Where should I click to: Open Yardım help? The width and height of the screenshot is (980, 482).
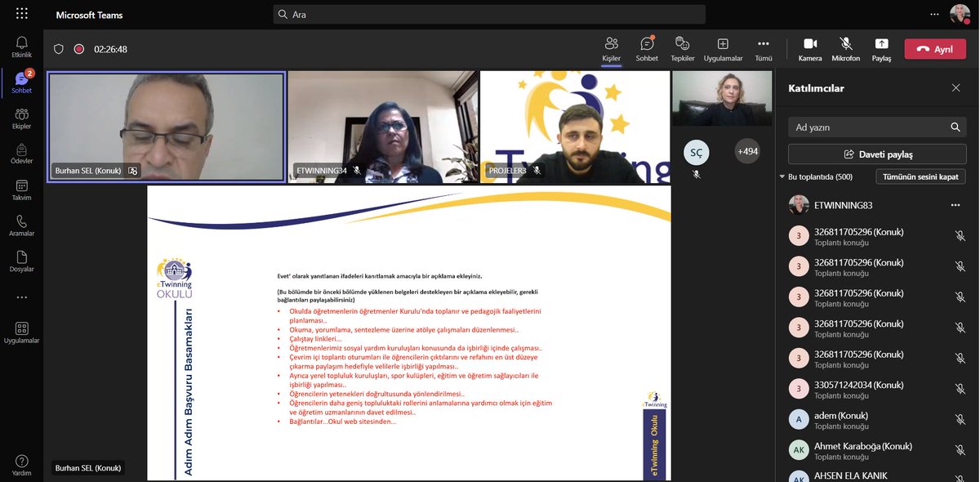(21, 466)
